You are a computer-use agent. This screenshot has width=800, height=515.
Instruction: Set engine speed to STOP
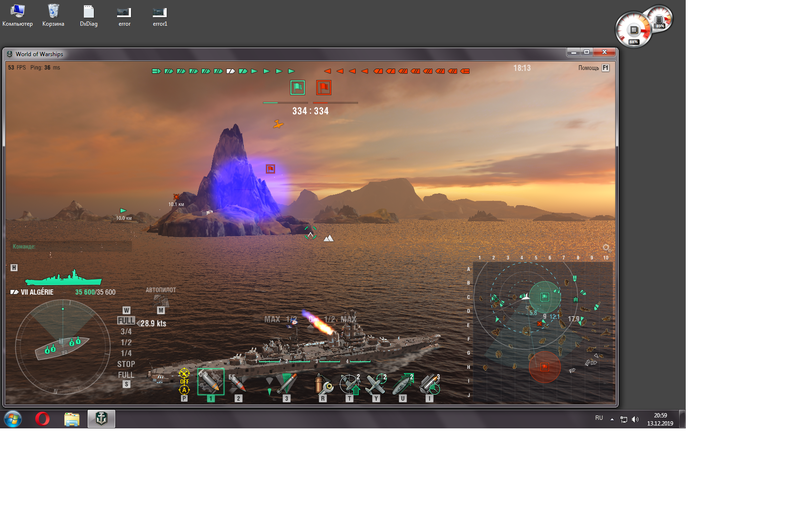pyautogui.click(x=126, y=364)
